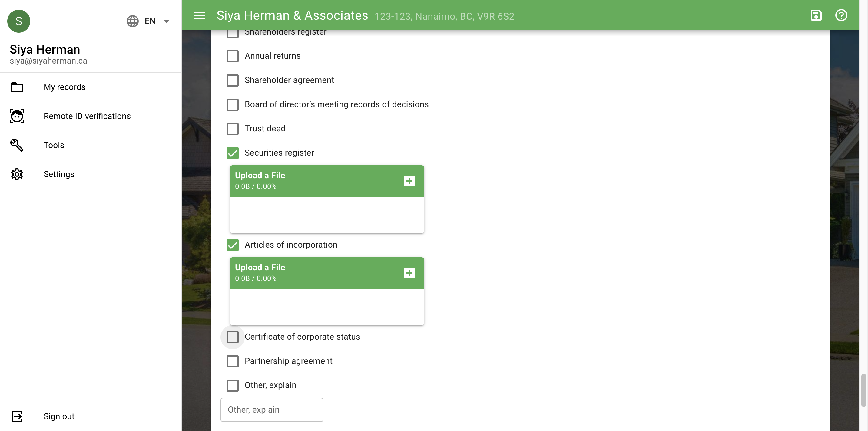Open the help question mark icon

click(841, 15)
